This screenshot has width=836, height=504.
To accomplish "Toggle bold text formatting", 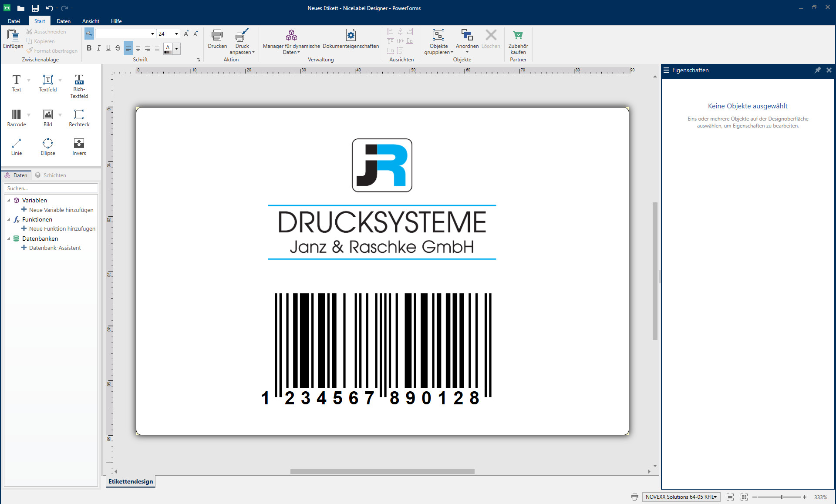I will click(89, 48).
